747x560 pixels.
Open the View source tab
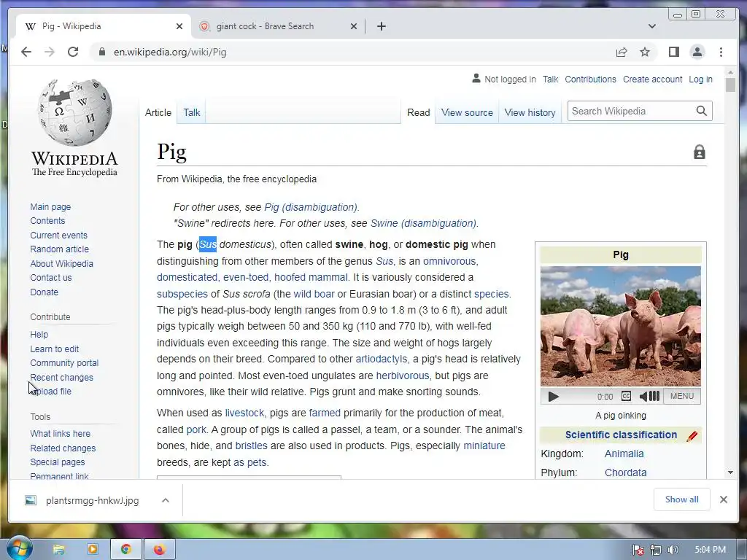click(x=467, y=112)
